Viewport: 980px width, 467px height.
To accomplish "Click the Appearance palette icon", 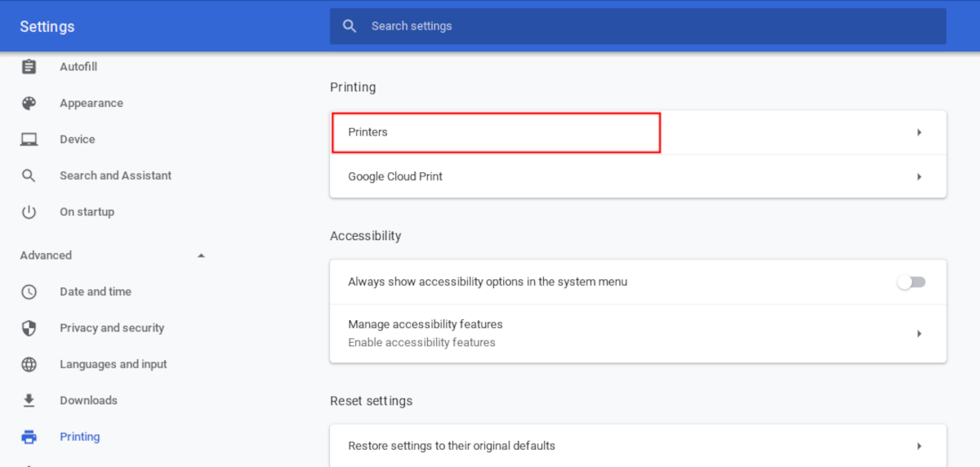I will tap(29, 104).
